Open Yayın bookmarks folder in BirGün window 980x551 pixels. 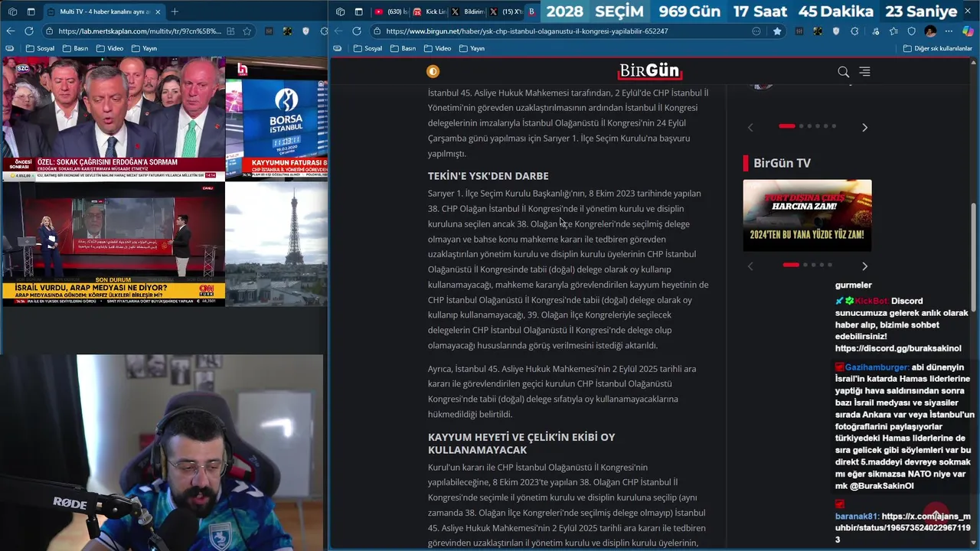[x=471, y=48]
